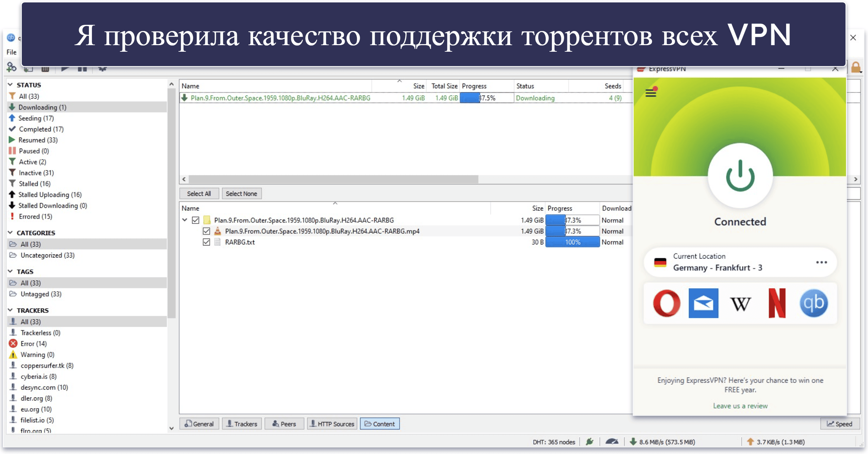868x454 pixels.
Task: Open the File menu in qBittorrent
Action: [x=11, y=52]
